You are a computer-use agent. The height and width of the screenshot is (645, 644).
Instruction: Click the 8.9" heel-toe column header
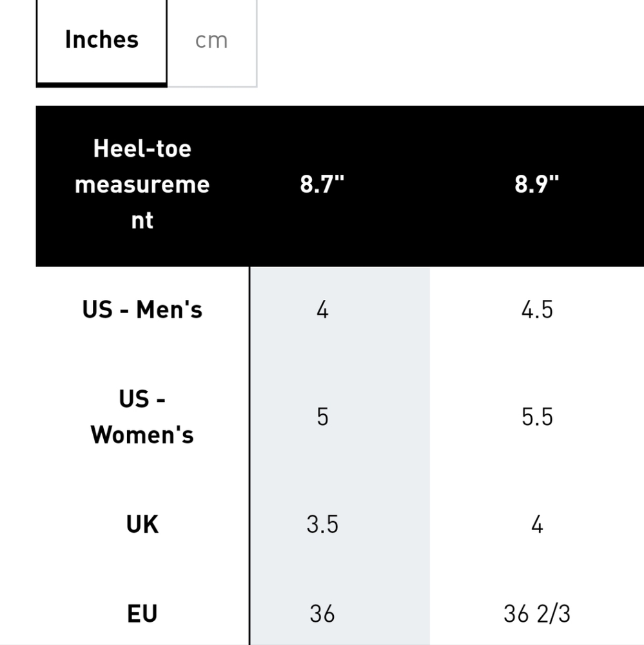(x=536, y=184)
